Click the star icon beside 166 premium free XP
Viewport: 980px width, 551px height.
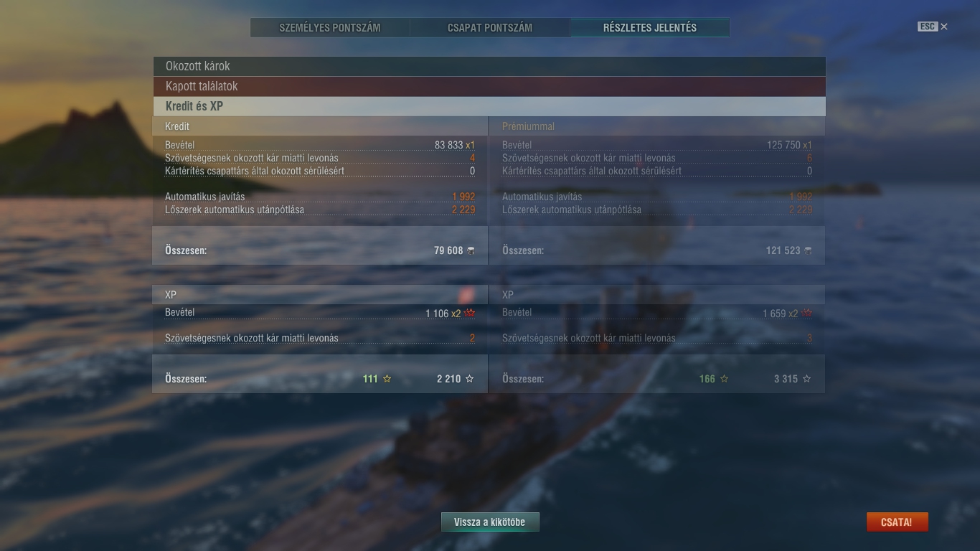point(725,379)
